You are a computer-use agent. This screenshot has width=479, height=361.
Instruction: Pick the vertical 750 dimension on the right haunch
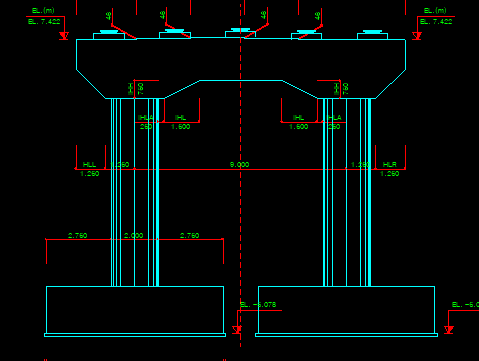pyautogui.click(x=345, y=89)
